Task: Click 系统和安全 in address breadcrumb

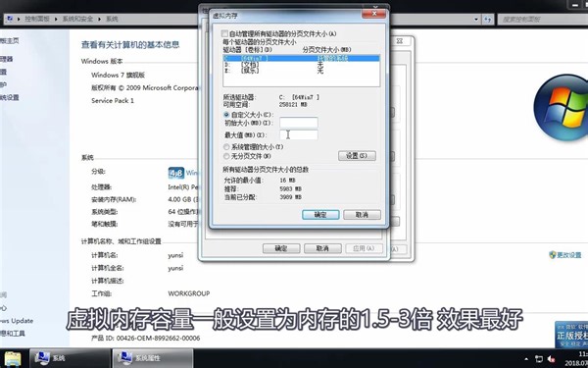Action: 76,19
